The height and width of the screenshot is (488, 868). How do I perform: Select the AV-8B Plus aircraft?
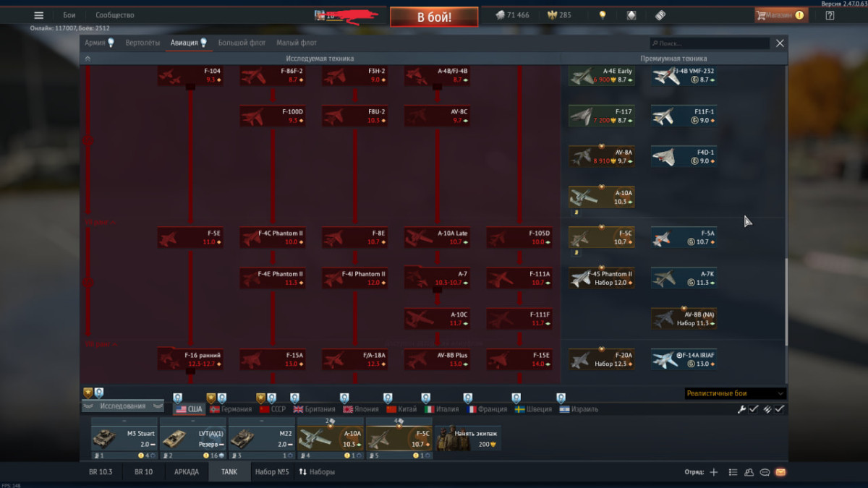438,359
